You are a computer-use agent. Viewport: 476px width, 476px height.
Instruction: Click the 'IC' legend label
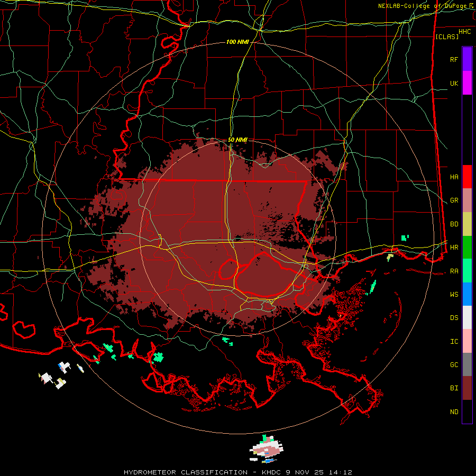[454, 342]
